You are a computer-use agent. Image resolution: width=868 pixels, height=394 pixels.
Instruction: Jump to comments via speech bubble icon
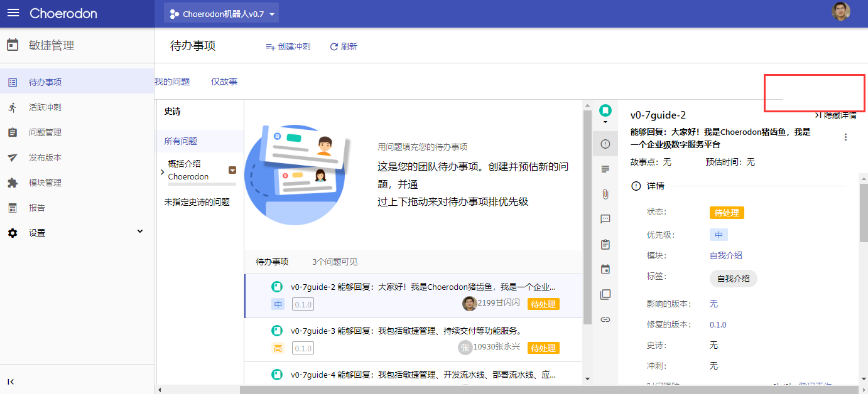point(605,219)
